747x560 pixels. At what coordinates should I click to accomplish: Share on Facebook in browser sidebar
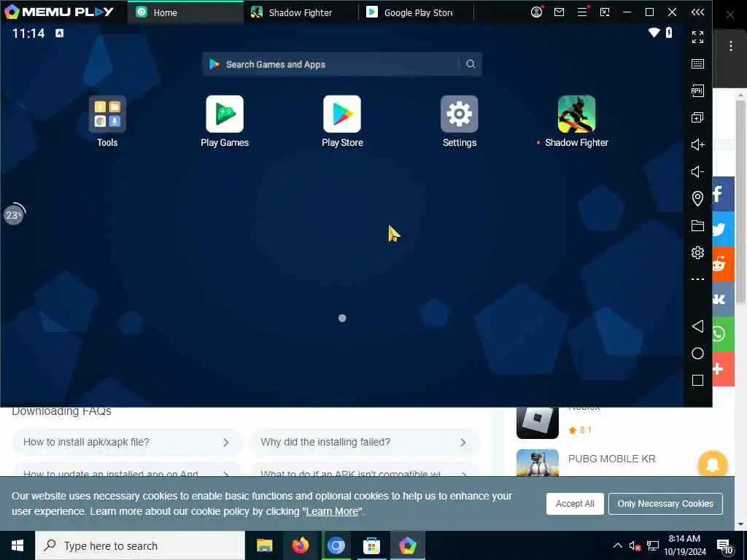(723, 194)
